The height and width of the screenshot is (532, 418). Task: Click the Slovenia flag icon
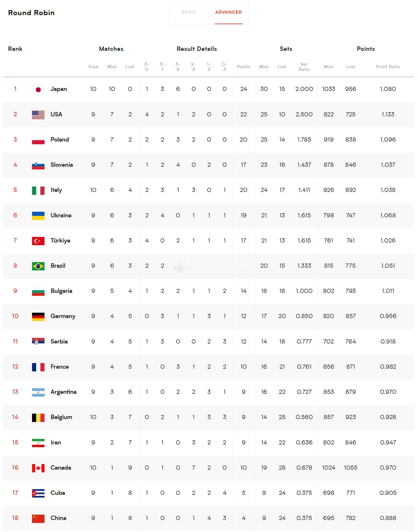click(x=38, y=165)
